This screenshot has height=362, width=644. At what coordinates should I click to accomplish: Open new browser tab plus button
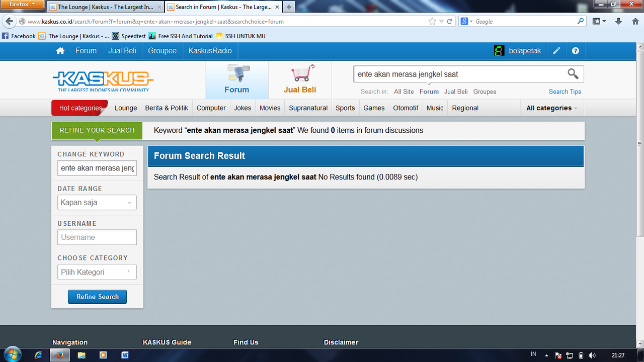coord(289,7)
